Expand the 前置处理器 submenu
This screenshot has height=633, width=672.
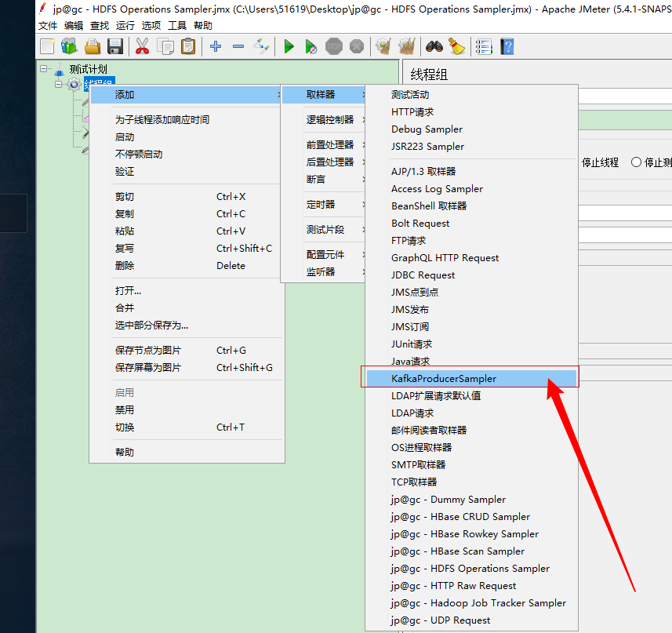pos(324,145)
